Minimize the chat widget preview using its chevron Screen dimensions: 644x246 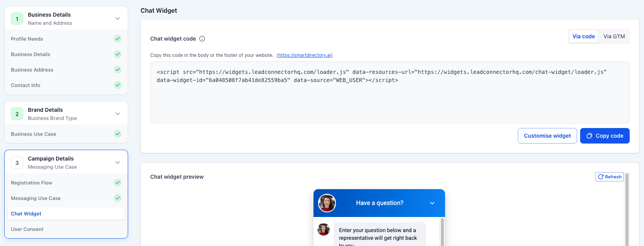click(x=432, y=203)
